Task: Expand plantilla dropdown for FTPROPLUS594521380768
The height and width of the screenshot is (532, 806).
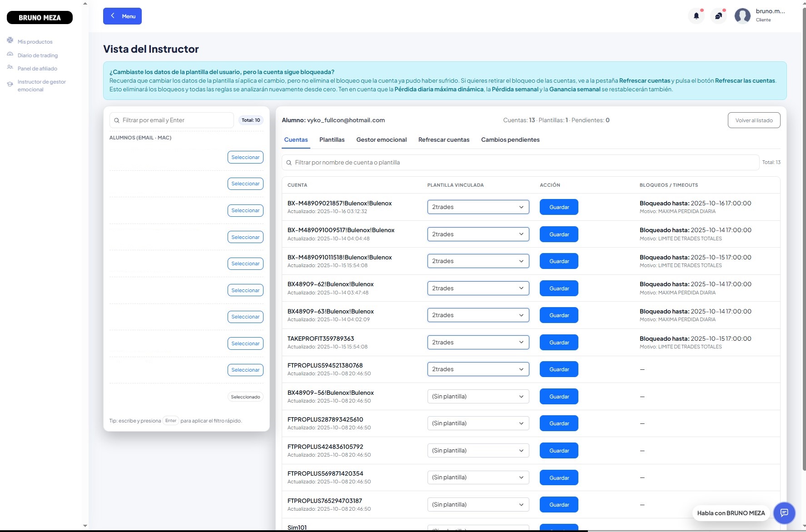Action: click(x=478, y=369)
